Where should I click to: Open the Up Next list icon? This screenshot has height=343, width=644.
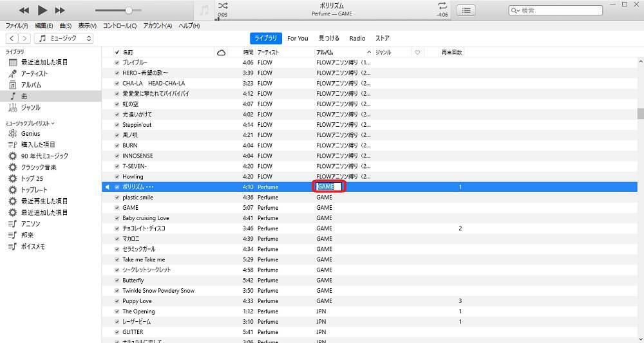[466, 10]
